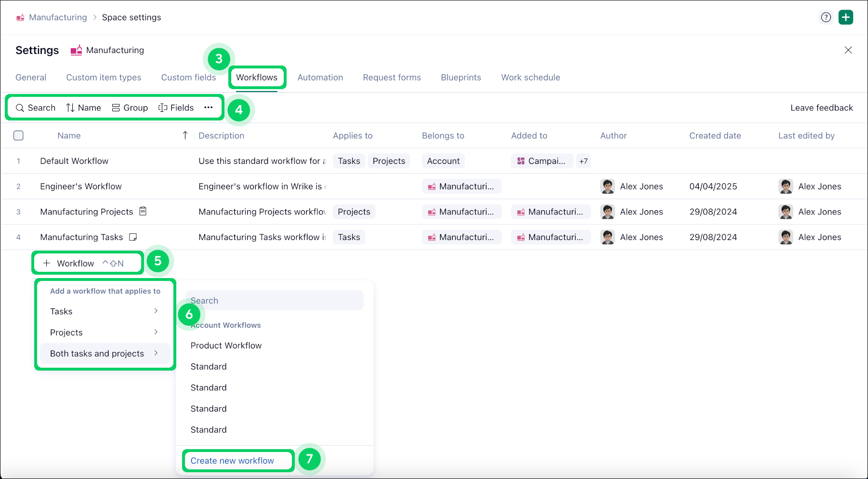Click the green plus icon top right

point(846,17)
